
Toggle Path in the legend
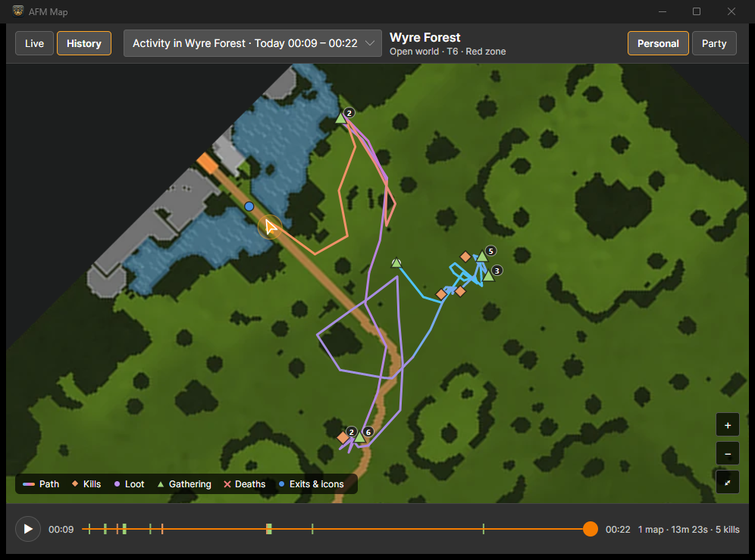[x=41, y=484]
